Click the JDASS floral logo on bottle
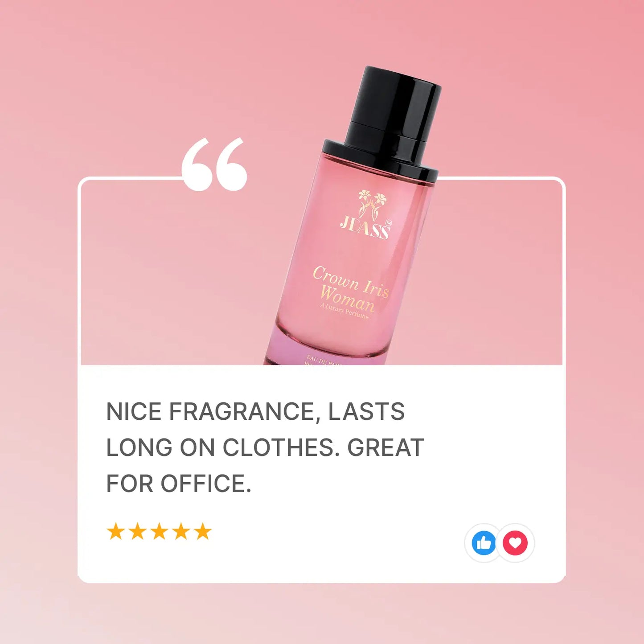644x644 pixels. click(x=372, y=204)
